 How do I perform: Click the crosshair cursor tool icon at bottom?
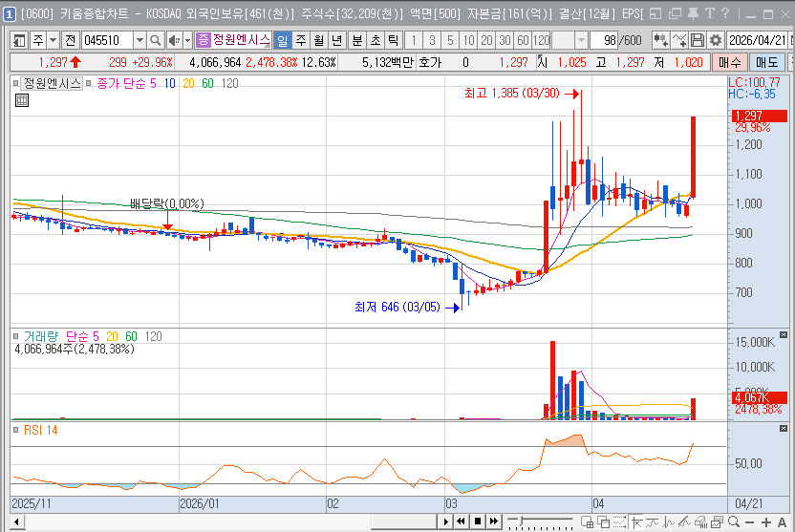coord(636,521)
